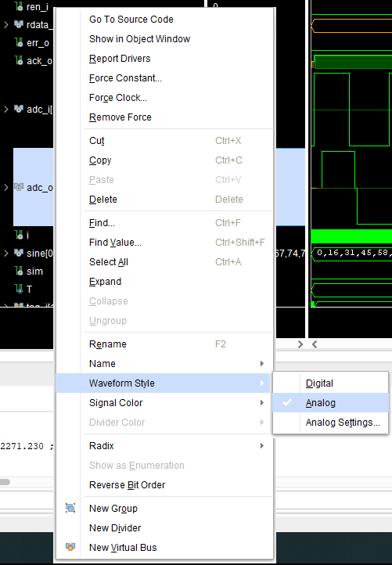Choose Find Value entry

tap(164, 242)
